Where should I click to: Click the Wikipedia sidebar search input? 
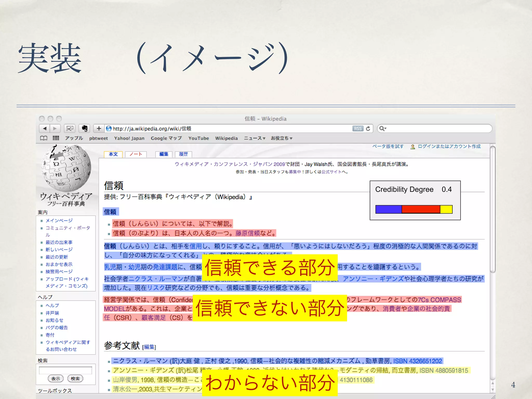[65, 370]
